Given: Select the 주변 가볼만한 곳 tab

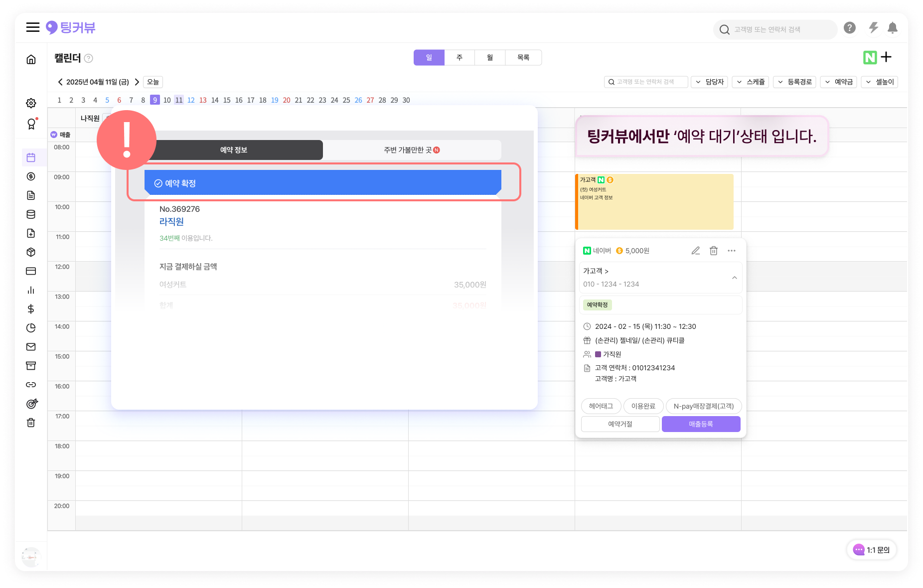Looking at the screenshot, I should coord(412,150).
